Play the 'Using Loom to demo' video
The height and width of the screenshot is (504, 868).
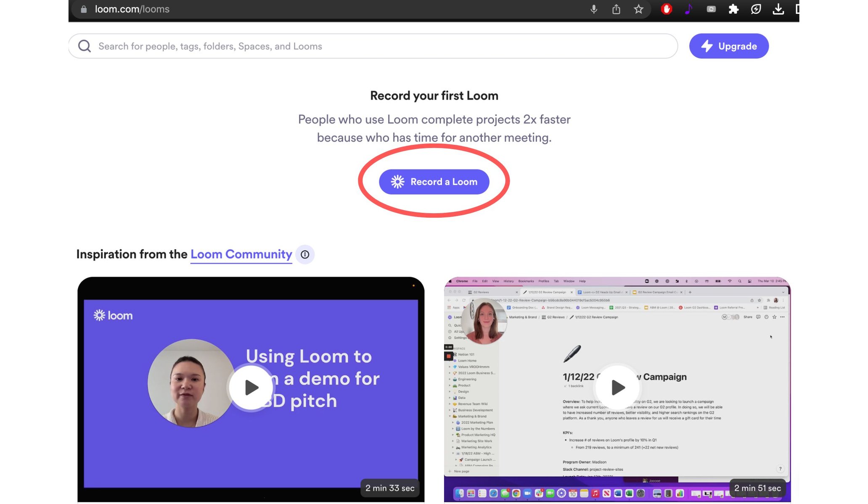[251, 388]
